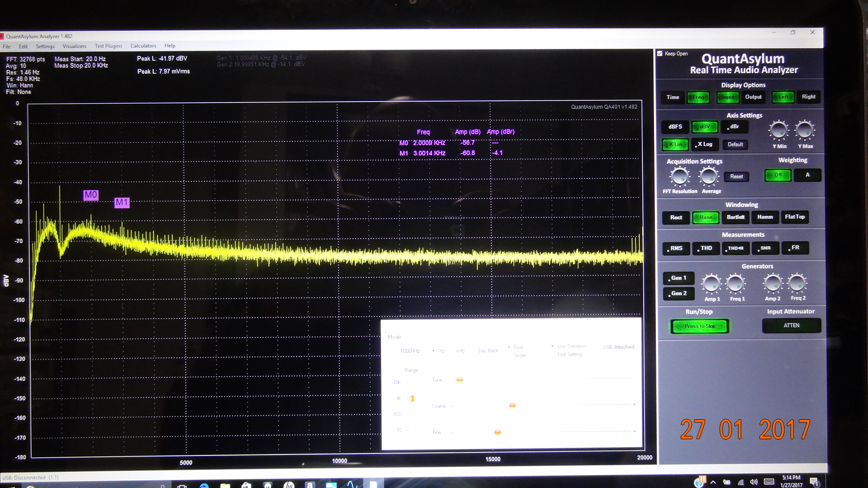Select X Lin axis scaling

675,145
